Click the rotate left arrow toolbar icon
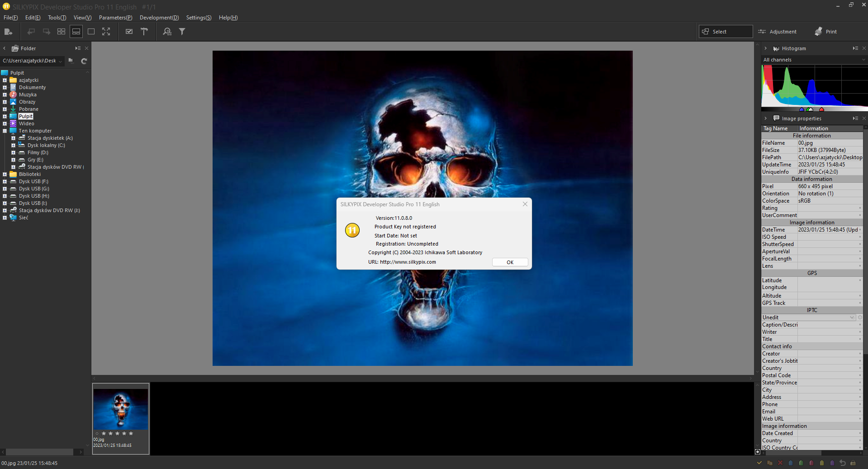The image size is (868, 469). [31, 32]
